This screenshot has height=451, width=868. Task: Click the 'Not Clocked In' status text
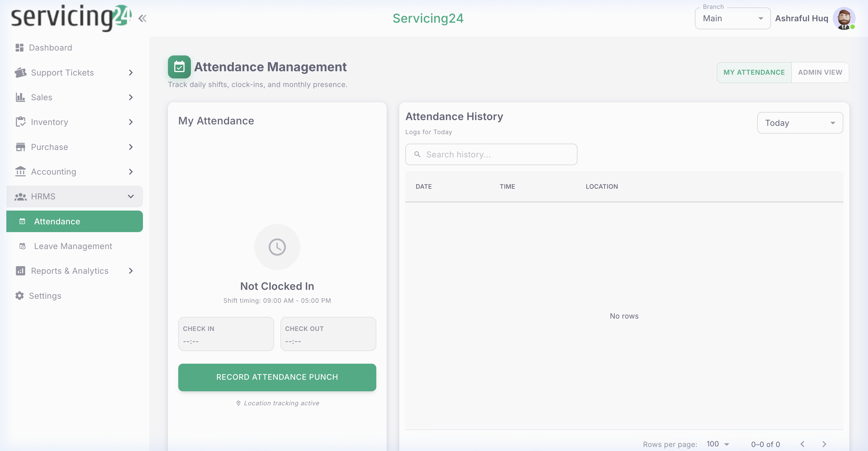point(277,286)
